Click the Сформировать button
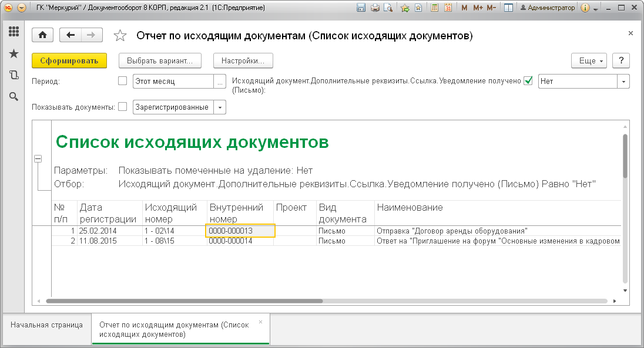Screen dimensions: 644x348 (x=69, y=60)
